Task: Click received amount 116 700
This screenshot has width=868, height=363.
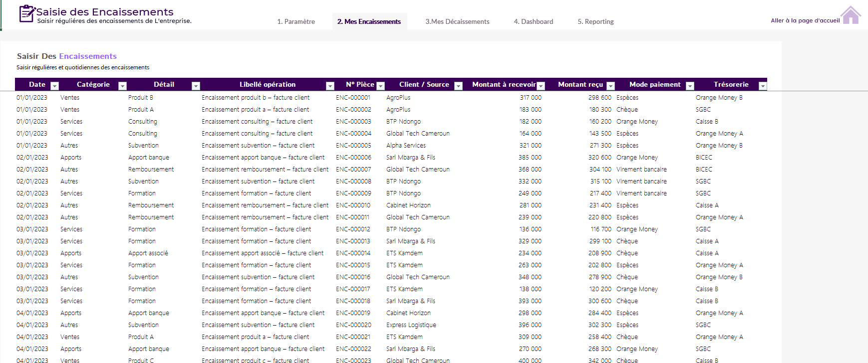Action: tap(601, 229)
